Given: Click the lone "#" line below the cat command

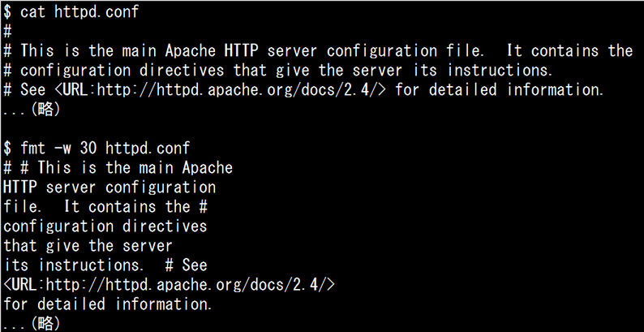Looking at the screenshot, I should click(7, 31).
